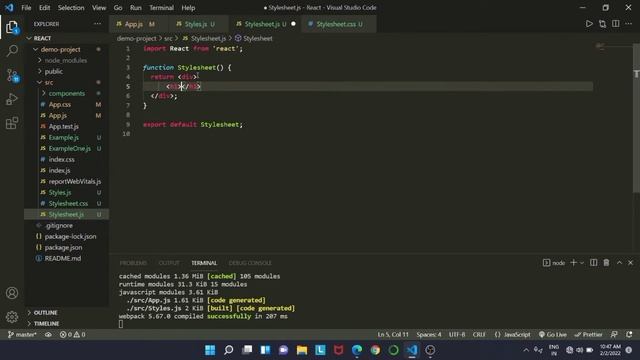Screen dimensions: 640x360
Task: Open File Explorer from the taskbar
Action: click(302, 350)
